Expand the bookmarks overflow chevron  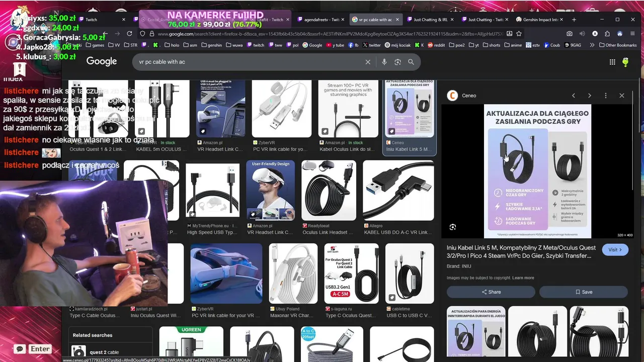(x=592, y=45)
